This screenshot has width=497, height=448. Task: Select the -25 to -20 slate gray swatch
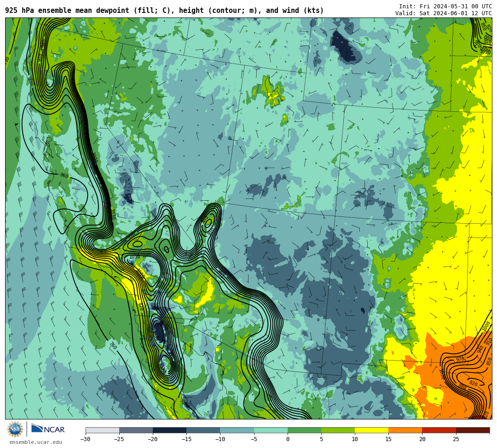point(136,430)
